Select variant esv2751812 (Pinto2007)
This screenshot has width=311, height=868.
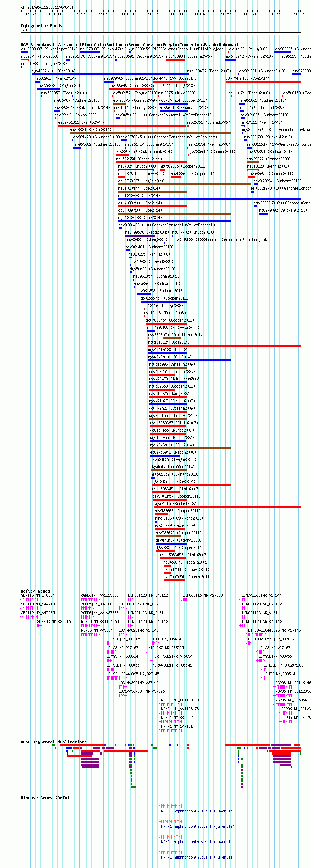pos(81,122)
